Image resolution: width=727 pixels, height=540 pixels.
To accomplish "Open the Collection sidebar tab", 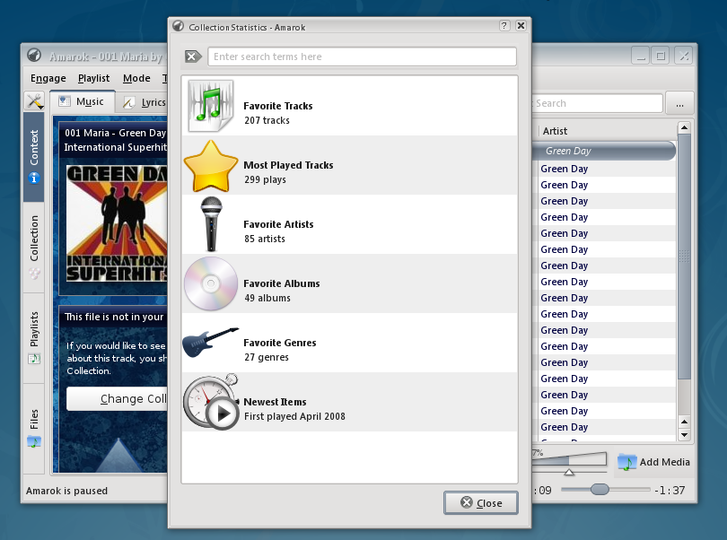I will pos(34,247).
